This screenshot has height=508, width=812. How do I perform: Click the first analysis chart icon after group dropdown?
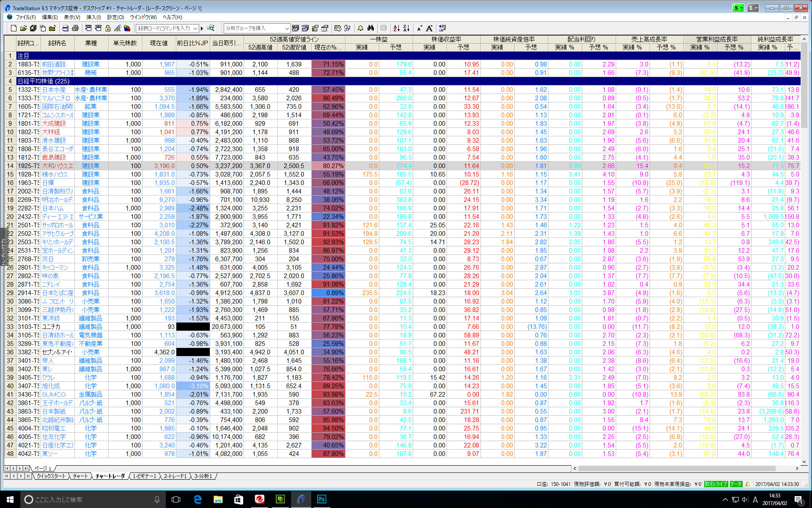296,28
